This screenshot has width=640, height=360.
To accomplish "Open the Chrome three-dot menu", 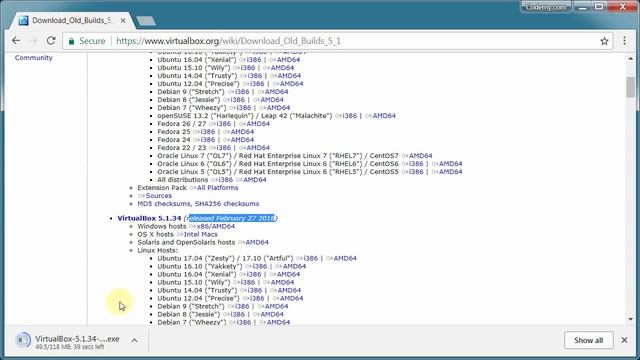I will click(x=624, y=41).
